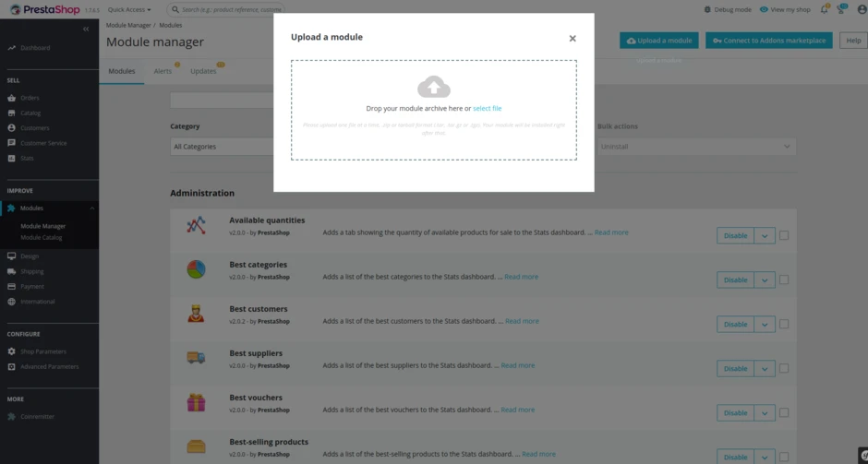Open the All Categories dropdown
This screenshot has width=868, height=464.
point(222,147)
